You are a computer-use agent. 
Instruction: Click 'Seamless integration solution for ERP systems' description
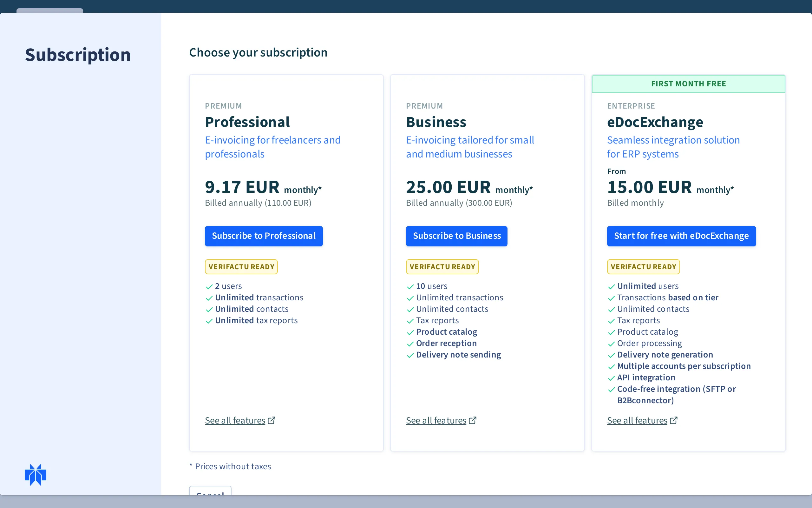673,147
